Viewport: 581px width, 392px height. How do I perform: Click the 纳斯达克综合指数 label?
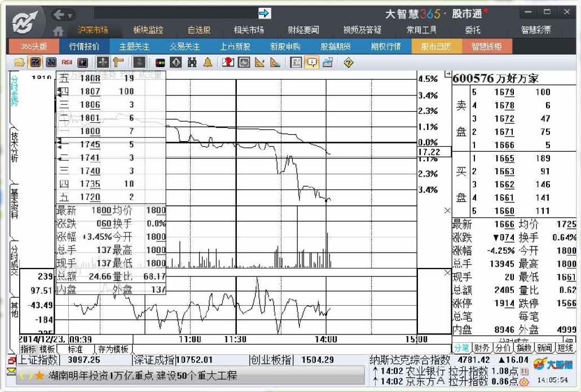(x=410, y=360)
